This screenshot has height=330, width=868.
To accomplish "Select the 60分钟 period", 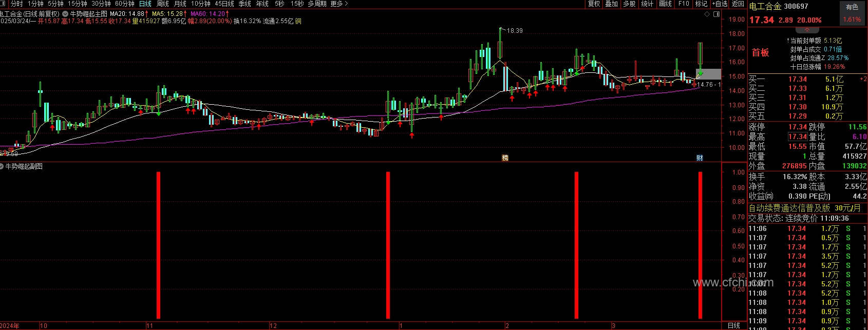I will 125,4.
